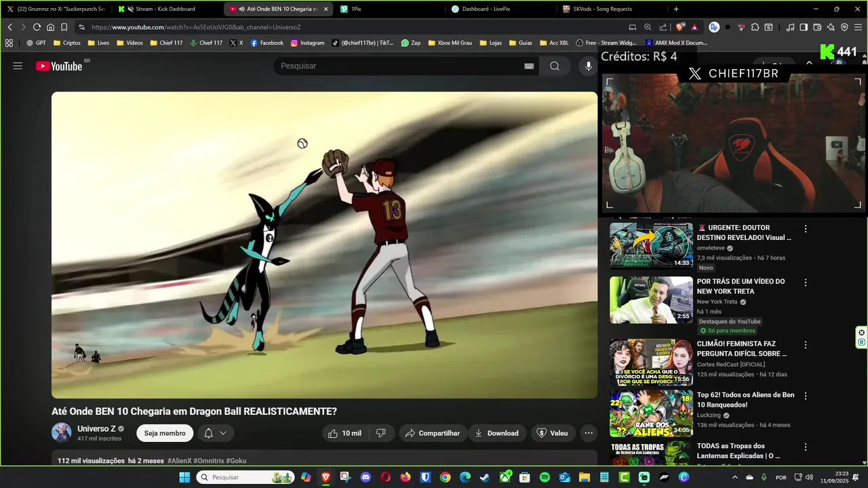Open the GPT bookmark
868x488 pixels.
pyautogui.click(x=36, y=43)
